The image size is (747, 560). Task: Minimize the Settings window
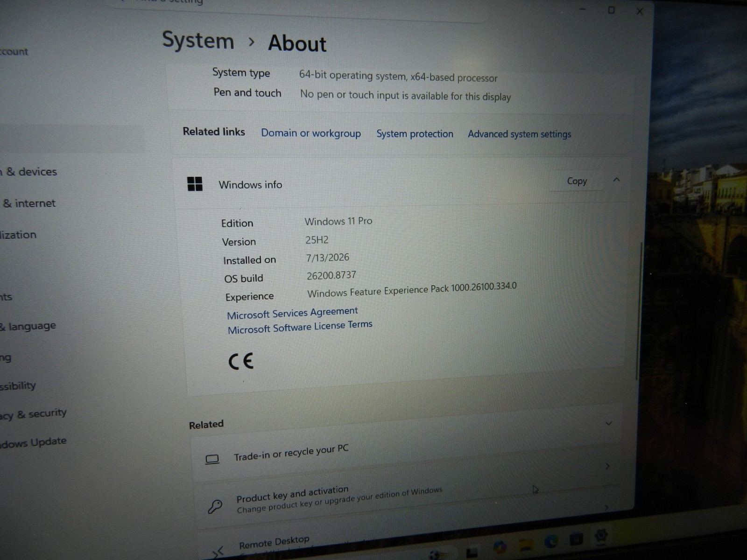coord(582,9)
